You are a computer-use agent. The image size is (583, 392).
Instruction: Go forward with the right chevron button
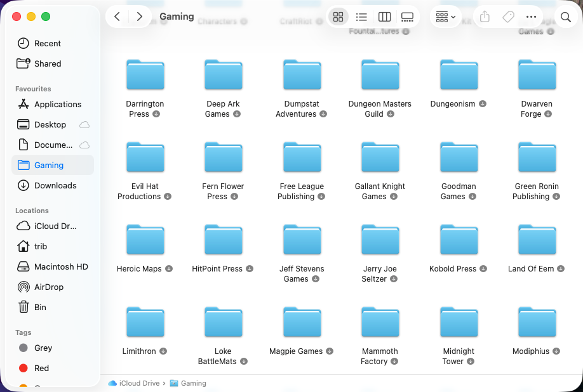point(140,16)
